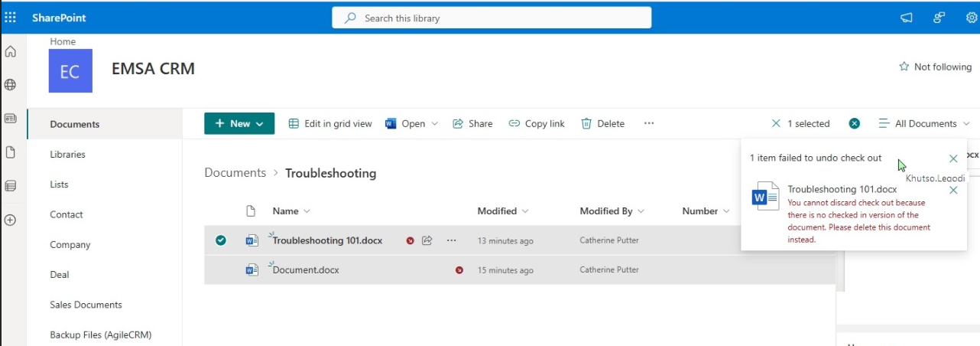This screenshot has width=980, height=346.
Task: Click the 15 minutes ago modified value
Action: (x=505, y=269)
